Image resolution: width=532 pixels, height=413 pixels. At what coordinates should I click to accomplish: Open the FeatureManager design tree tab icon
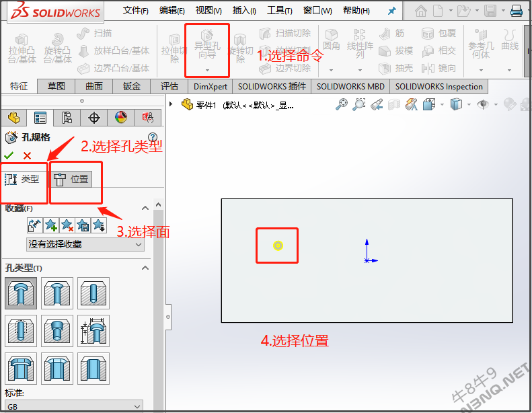point(13,118)
